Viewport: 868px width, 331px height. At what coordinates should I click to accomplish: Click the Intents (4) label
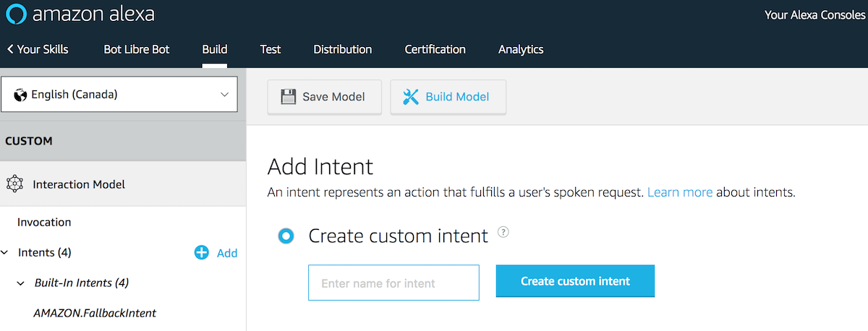pyautogui.click(x=45, y=252)
